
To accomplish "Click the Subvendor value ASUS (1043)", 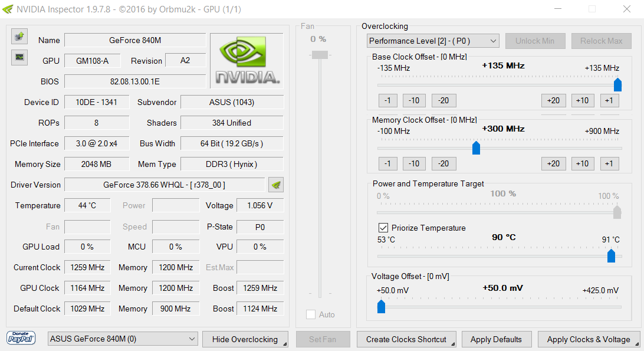I will (232, 102).
